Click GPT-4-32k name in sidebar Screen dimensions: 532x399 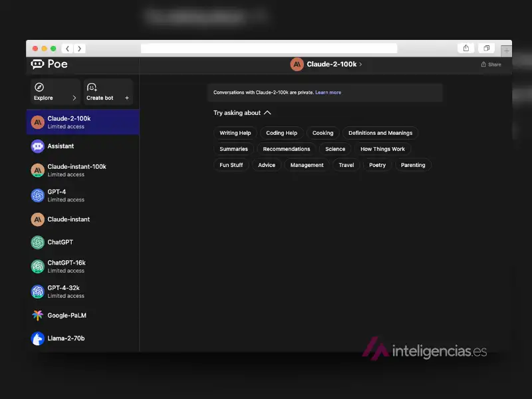[x=63, y=288]
